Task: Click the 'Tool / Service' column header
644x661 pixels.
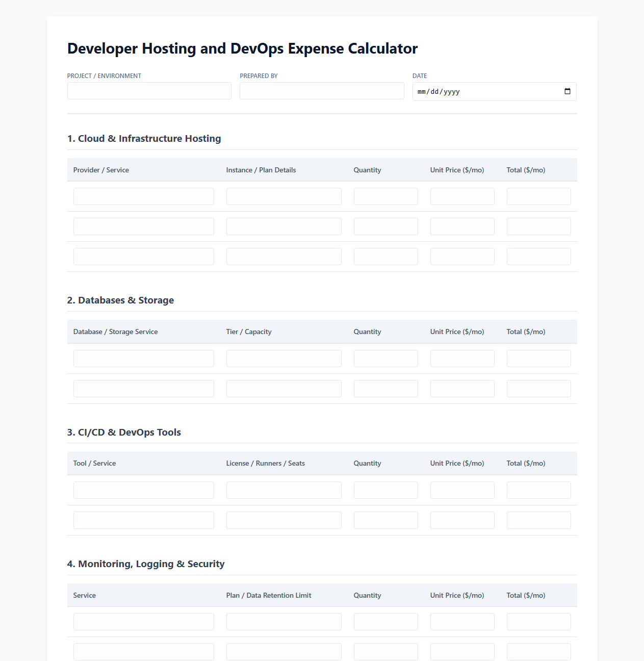Action: [x=94, y=463]
